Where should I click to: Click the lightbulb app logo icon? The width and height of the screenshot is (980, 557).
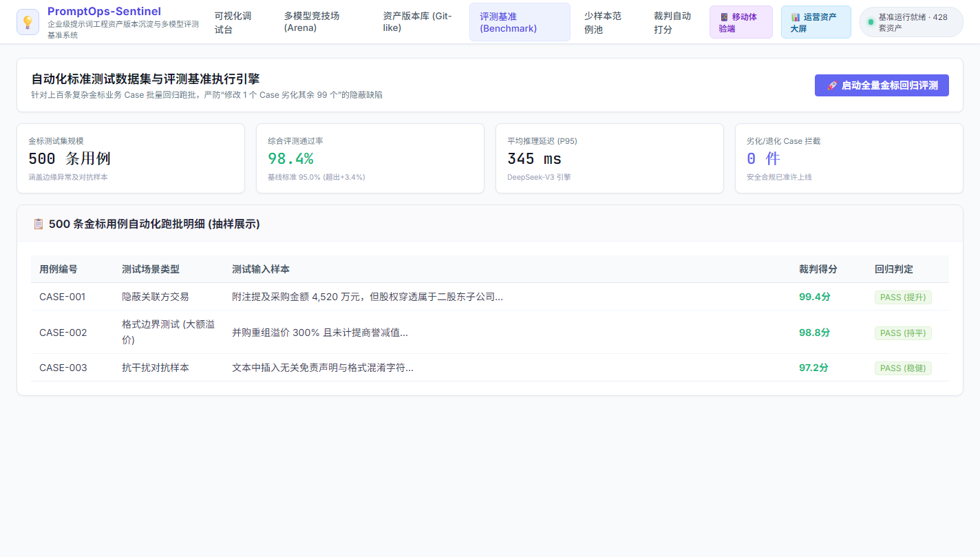click(x=28, y=22)
